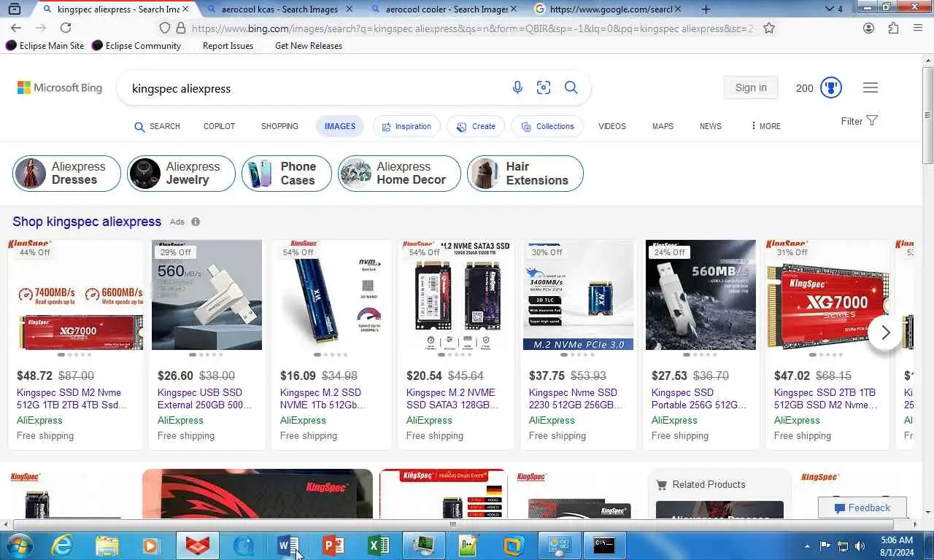Open Bing hamburger settings menu
Screen dimensions: 934x560
click(871, 87)
